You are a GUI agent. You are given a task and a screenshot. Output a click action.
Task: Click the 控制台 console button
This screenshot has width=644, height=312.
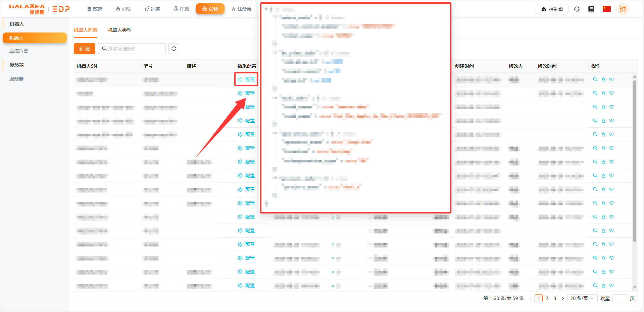[x=552, y=9]
